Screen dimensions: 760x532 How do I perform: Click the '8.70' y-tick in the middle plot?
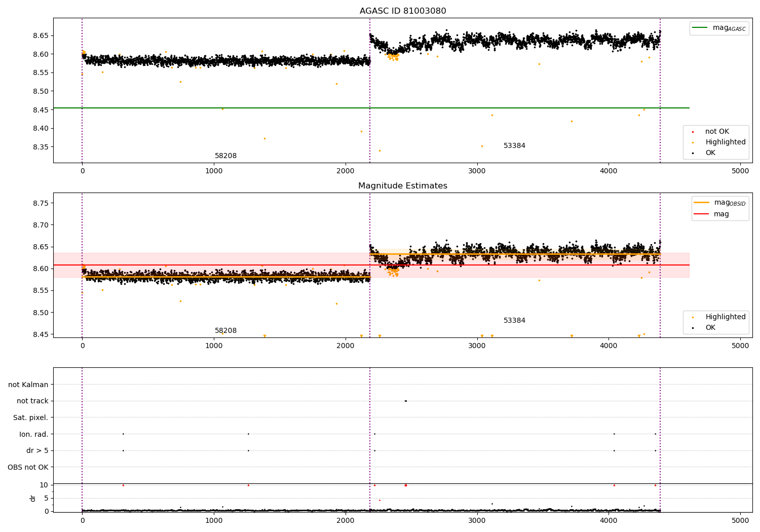[x=40, y=225]
